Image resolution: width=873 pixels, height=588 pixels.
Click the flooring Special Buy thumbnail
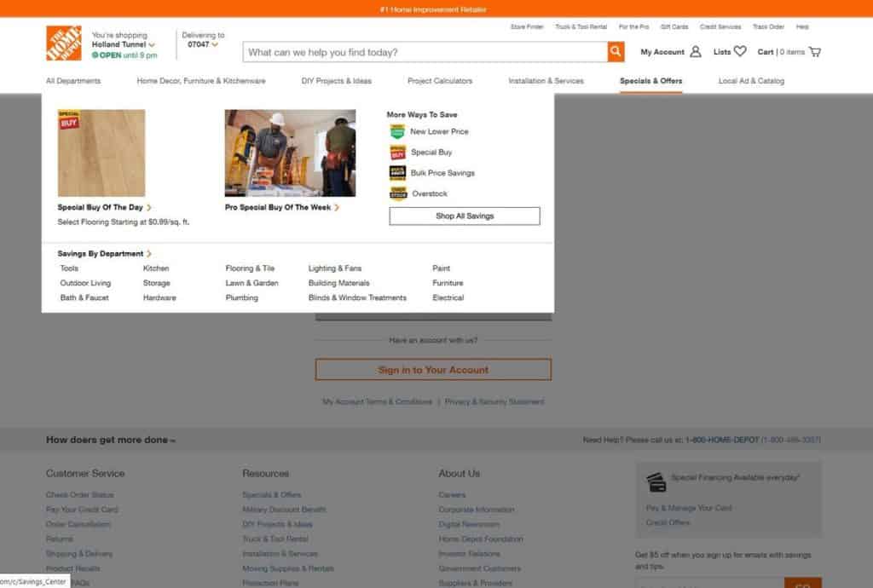[101, 153]
